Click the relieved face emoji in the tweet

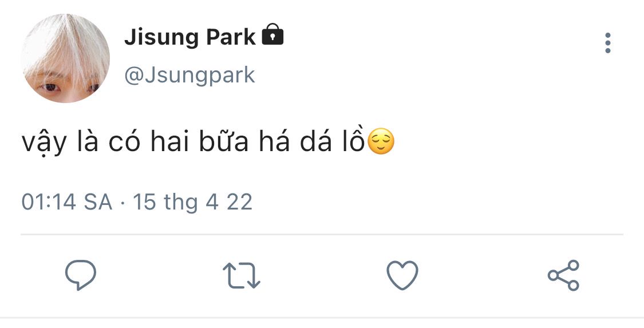pos(381,143)
